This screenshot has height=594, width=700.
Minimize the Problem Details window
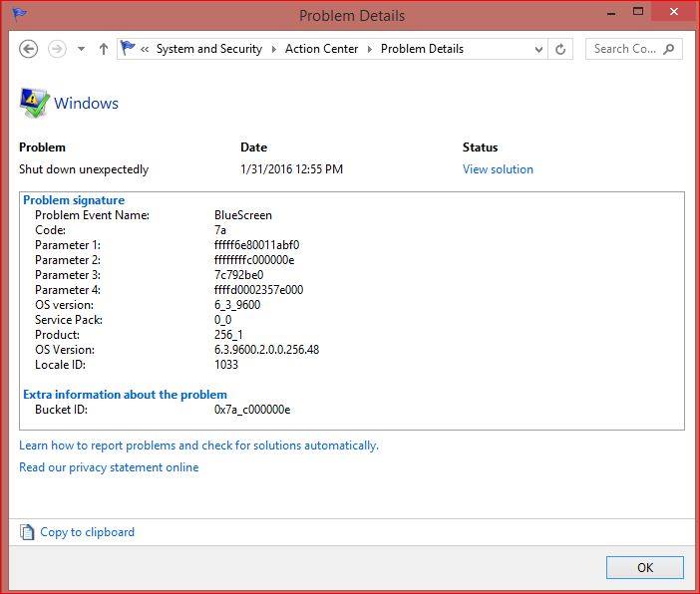611,13
